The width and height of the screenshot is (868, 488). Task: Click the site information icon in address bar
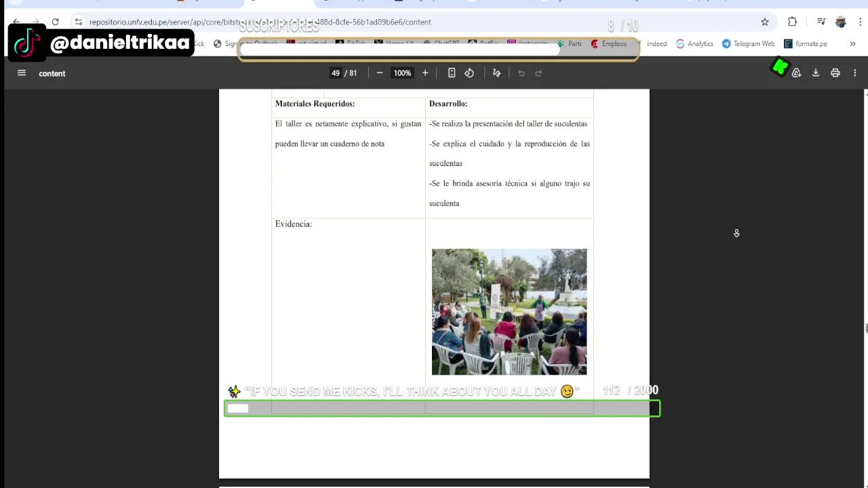(x=79, y=22)
